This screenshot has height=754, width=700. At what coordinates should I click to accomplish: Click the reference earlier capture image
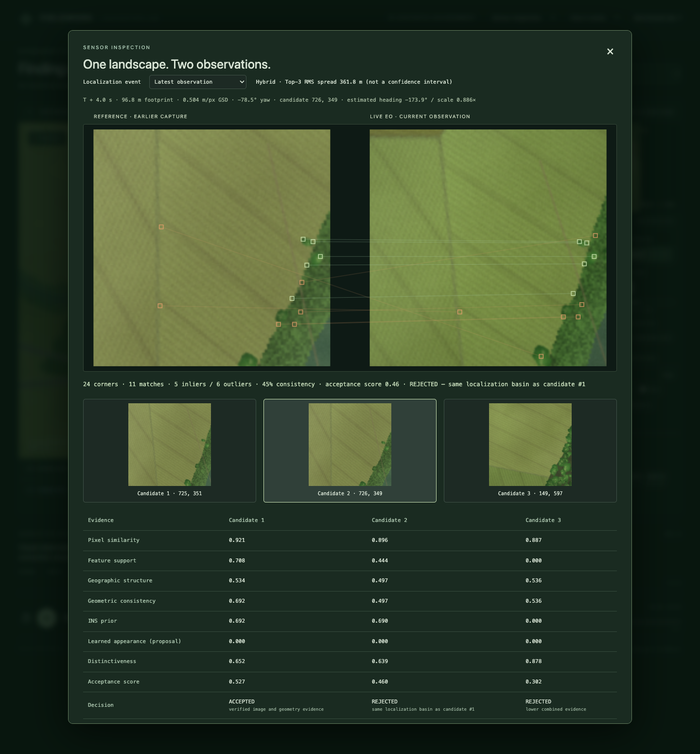click(x=212, y=248)
